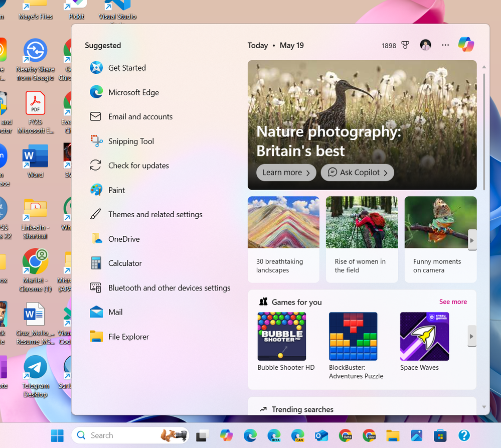The image size is (501, 448).
Task: Show next photo cards with arrow
Action: 472,240
